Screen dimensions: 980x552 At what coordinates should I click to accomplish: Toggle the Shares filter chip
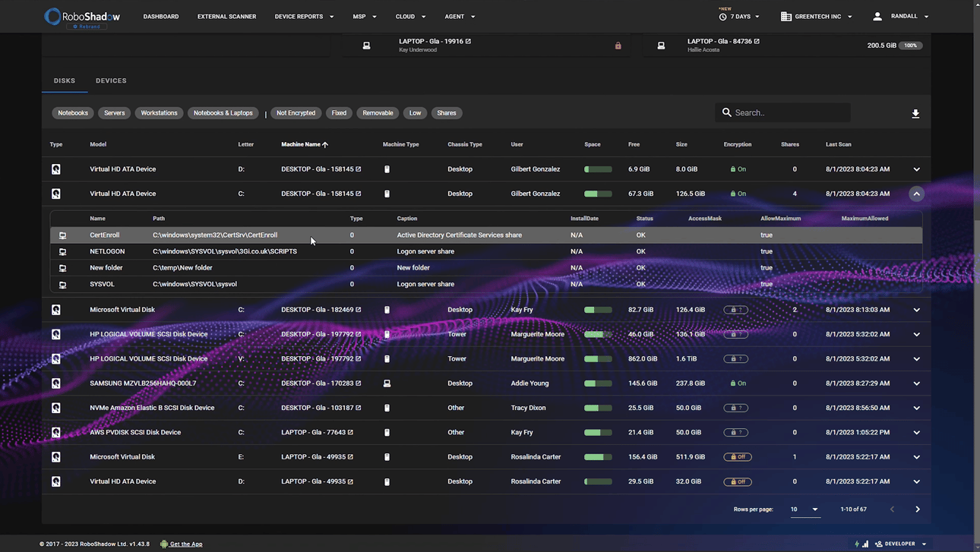coord(446,112)
